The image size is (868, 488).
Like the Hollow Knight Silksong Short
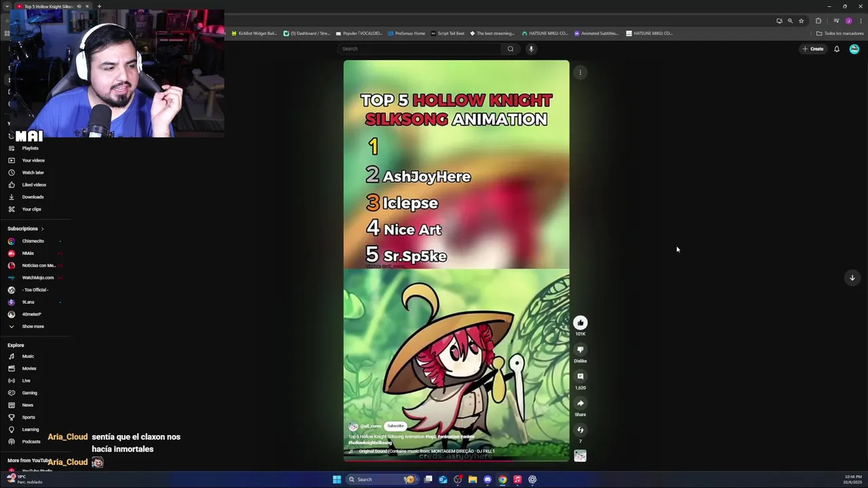pyautogui.click(x=580, y=323)
